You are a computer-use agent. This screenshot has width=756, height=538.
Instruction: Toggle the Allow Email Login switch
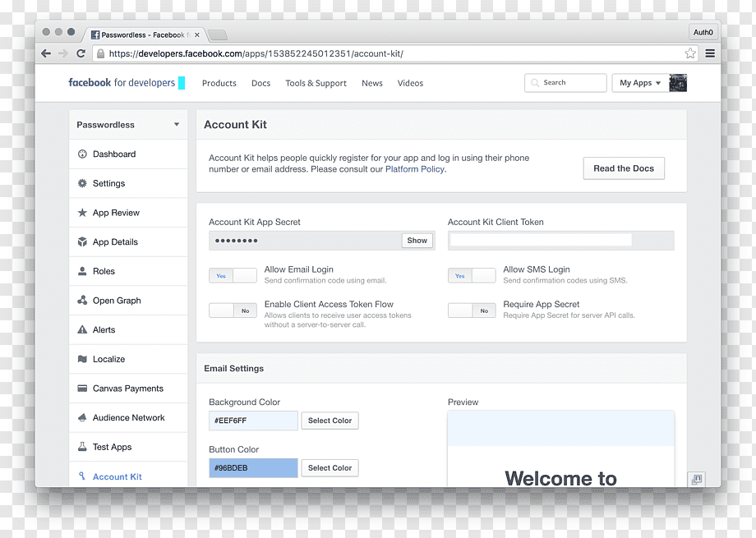[233, 275]
